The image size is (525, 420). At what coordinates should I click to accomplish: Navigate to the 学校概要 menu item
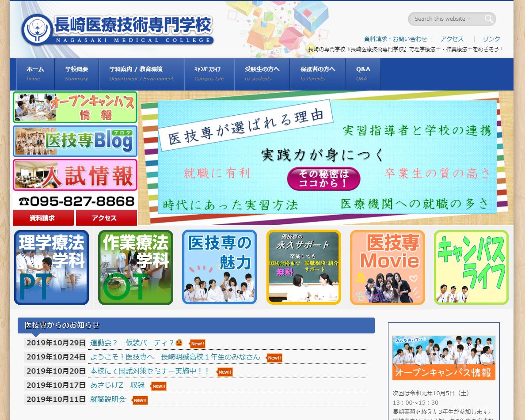tap(76, 74)
